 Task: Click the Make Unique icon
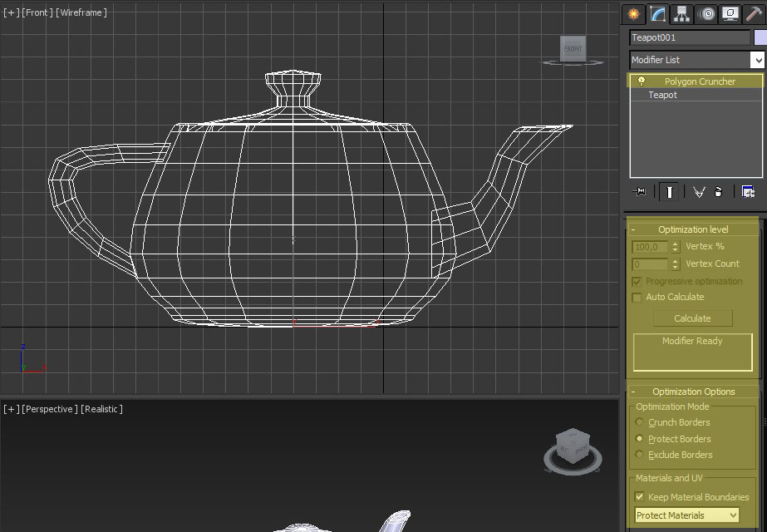tap(699, 192)
